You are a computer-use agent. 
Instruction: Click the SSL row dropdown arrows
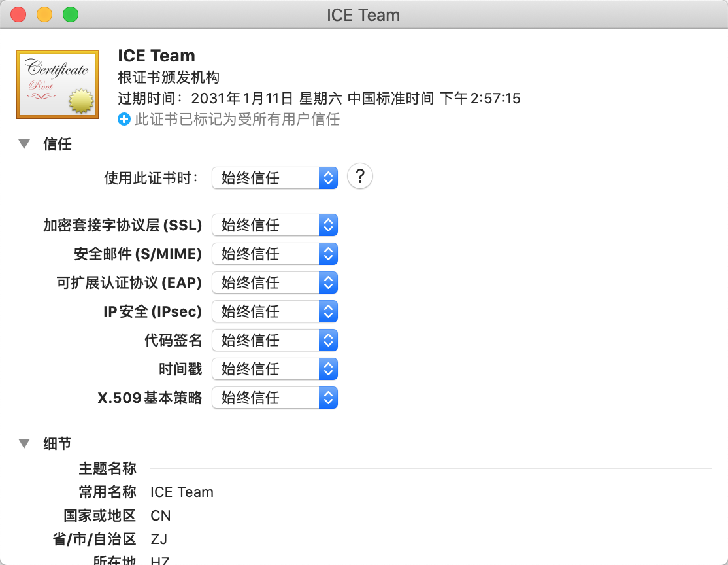328,225
